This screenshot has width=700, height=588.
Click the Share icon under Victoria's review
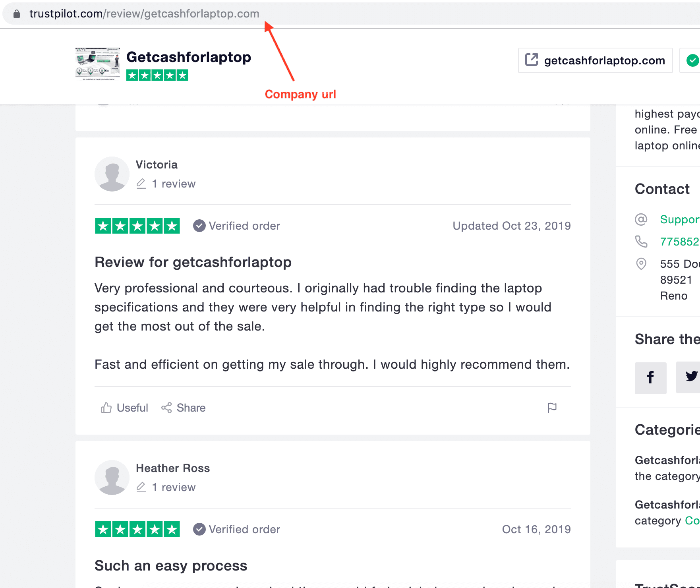pos(166,408)
